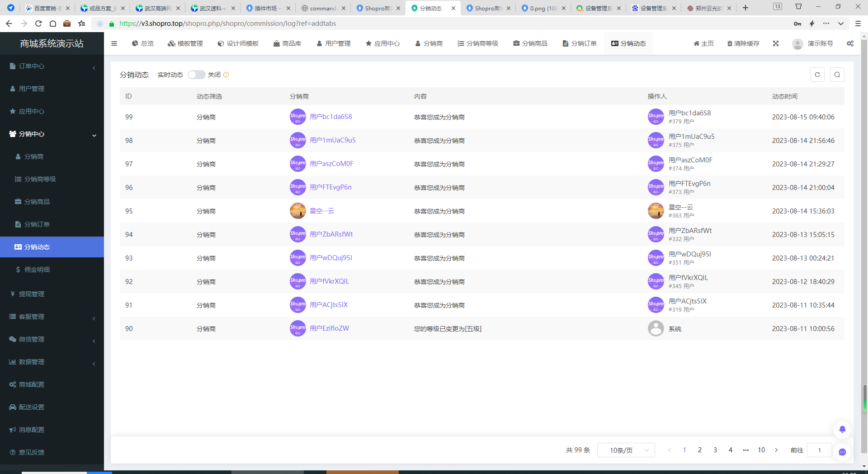Open the search icon above the table
The height and width of the screenshot is (474, 868).
(837, 75)
